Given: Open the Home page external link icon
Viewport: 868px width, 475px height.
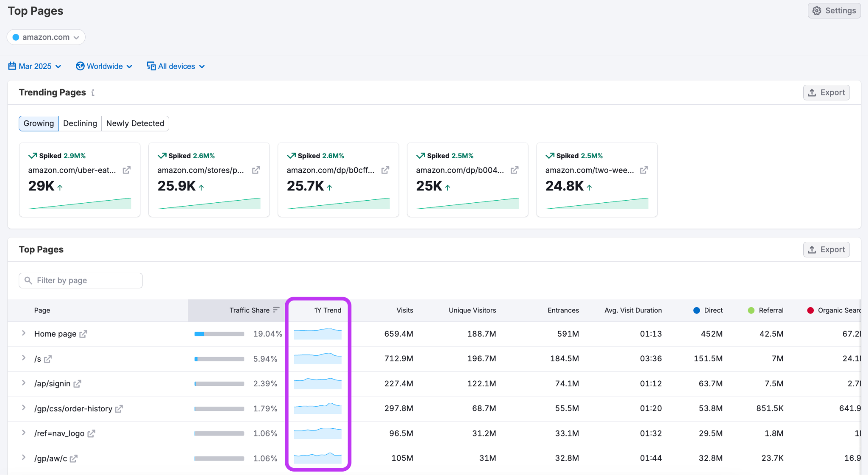Looking at the screenshot, I should point(83,334).
